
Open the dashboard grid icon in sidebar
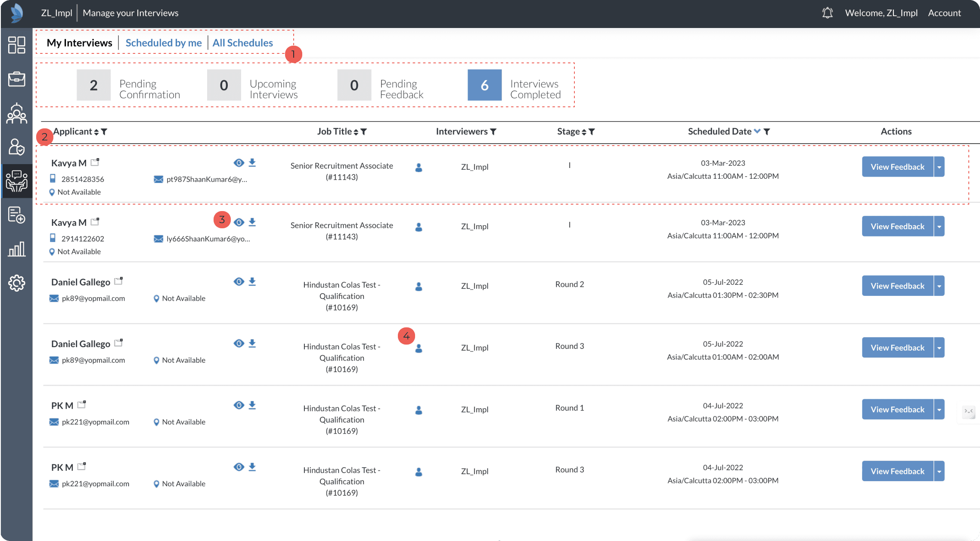coord(16,45)
